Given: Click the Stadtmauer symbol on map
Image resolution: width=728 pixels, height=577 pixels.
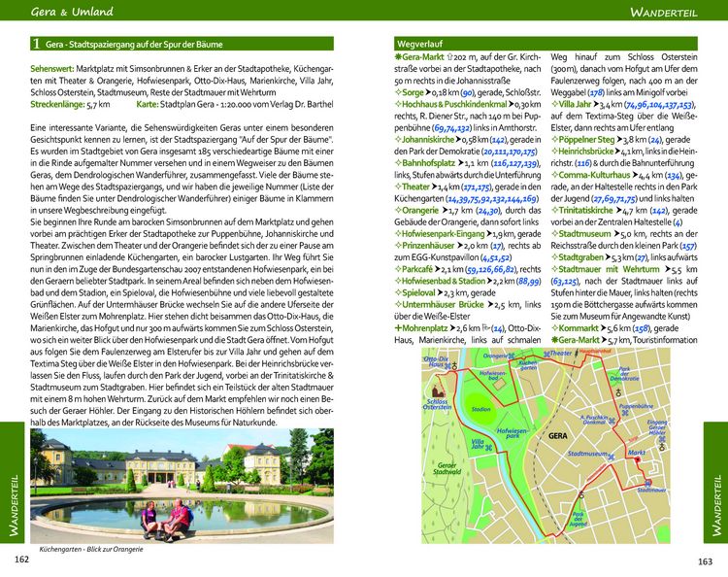Looking at the screenshot, I should point(648,483).
